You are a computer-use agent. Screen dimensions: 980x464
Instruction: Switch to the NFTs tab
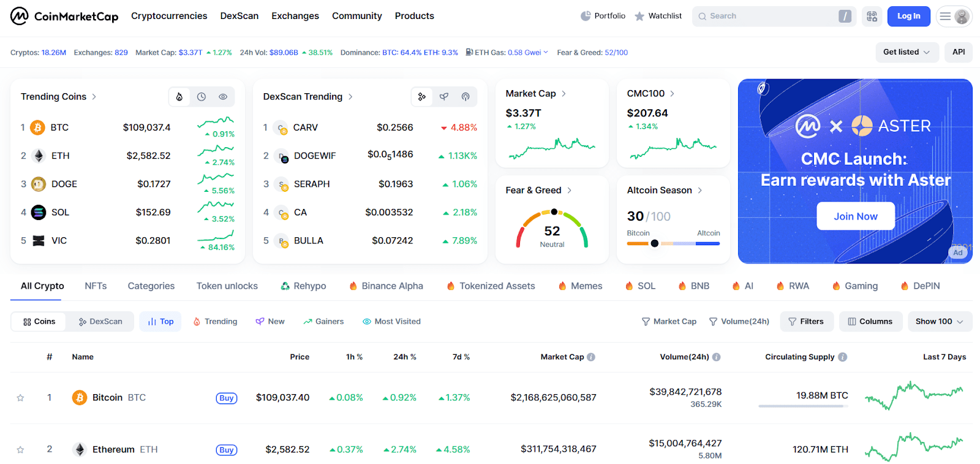coord(96,286)
